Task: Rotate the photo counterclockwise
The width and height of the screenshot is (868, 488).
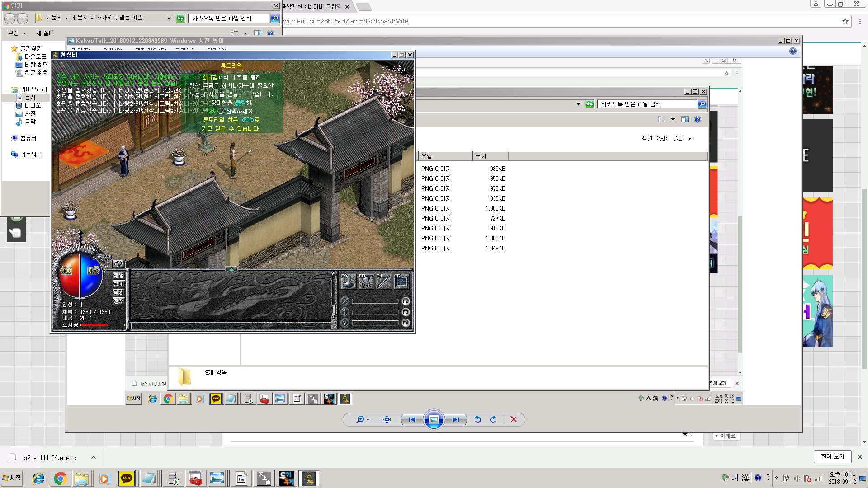Action: [x=478, y=419]
